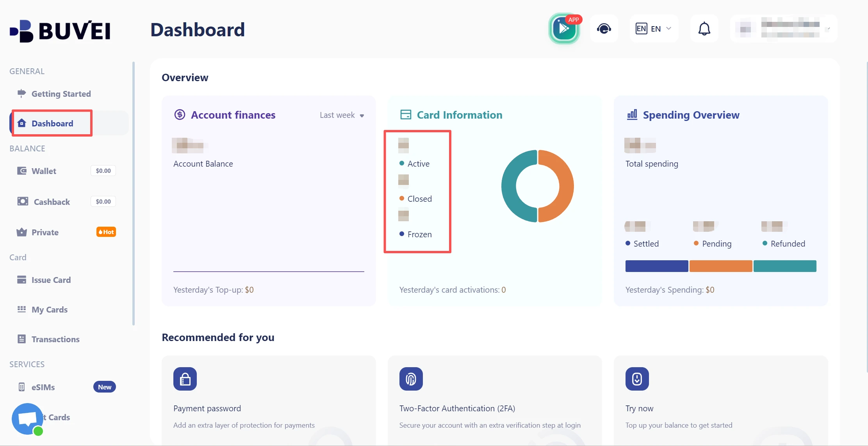Open the Private section
The height and width of the screenshot is (446, 868).
click(45, 232)
